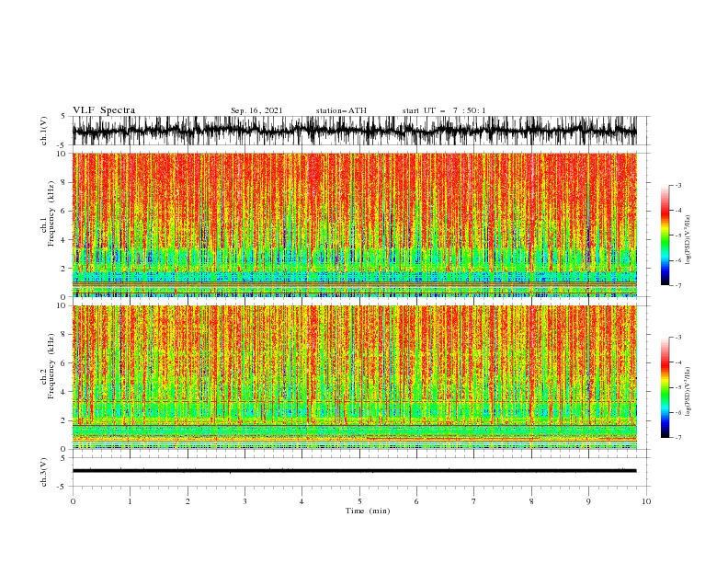The image size is (728, 563).
Task: Click the "station=ATH" header label
Action: click(341, 110)
